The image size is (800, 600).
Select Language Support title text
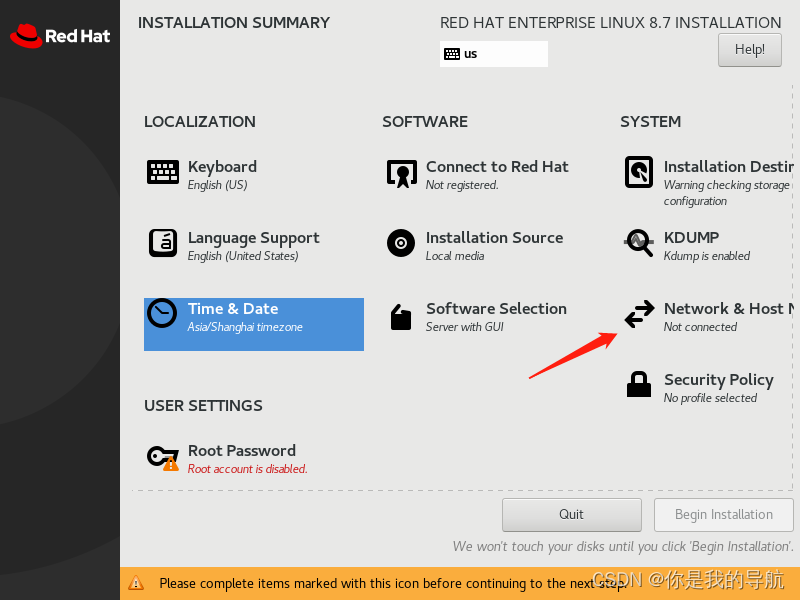(x=254, y=238)
